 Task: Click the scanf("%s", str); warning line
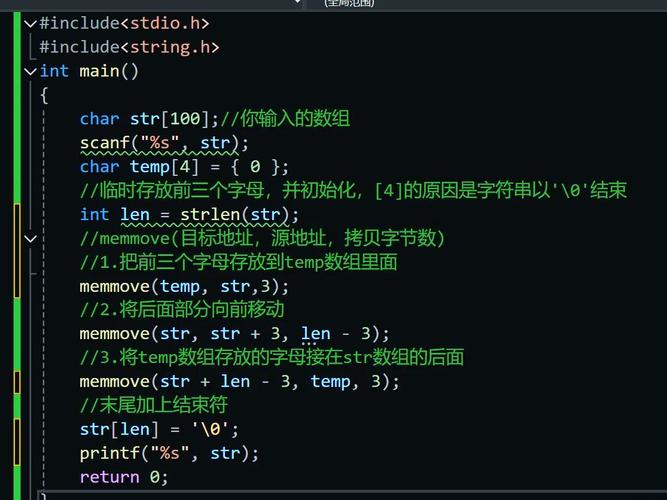click(164, 143)
